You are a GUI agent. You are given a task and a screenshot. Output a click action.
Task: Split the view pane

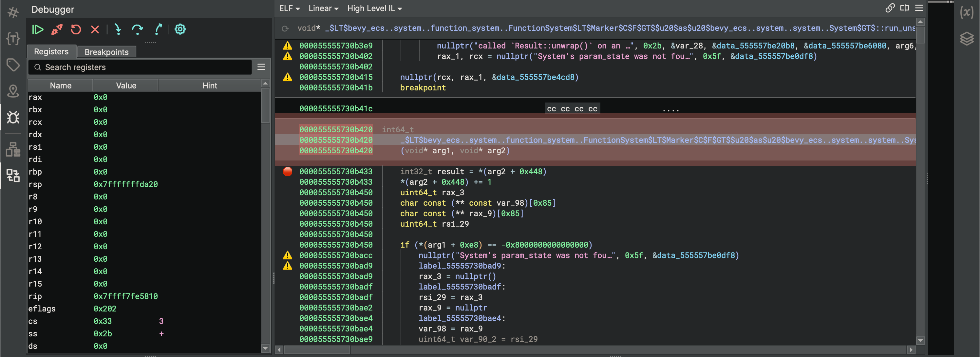click(x=905, y=8)
